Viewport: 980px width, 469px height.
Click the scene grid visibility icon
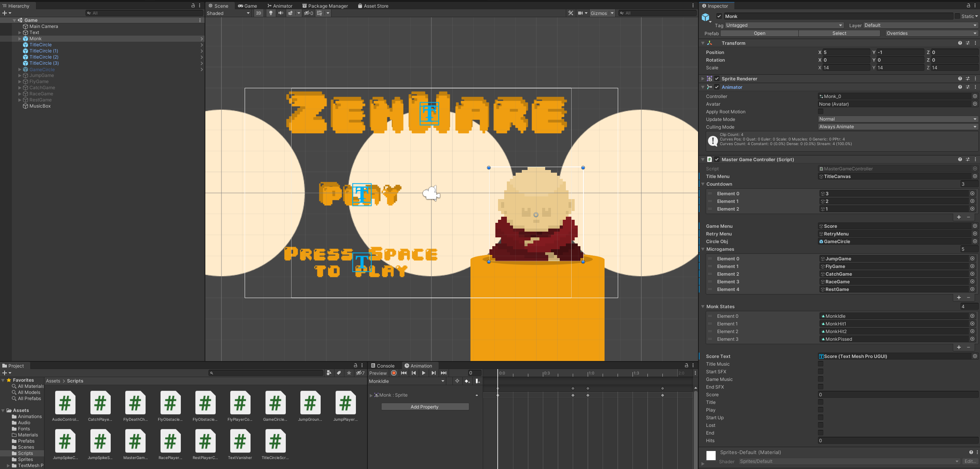click(x=320, y=13)
